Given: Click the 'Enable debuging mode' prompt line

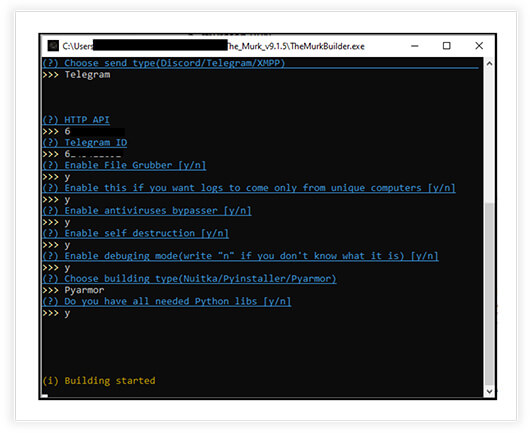Looking at the screenshot, I should (x=241, y=256).
